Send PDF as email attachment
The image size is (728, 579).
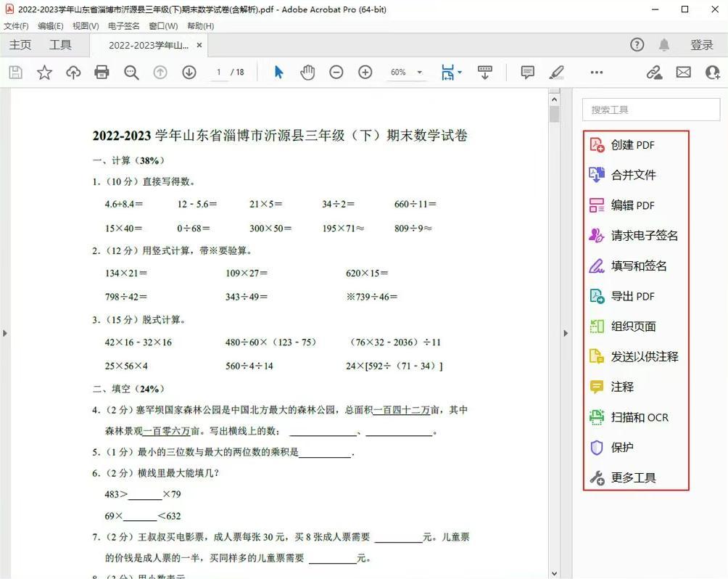(683, 72)
